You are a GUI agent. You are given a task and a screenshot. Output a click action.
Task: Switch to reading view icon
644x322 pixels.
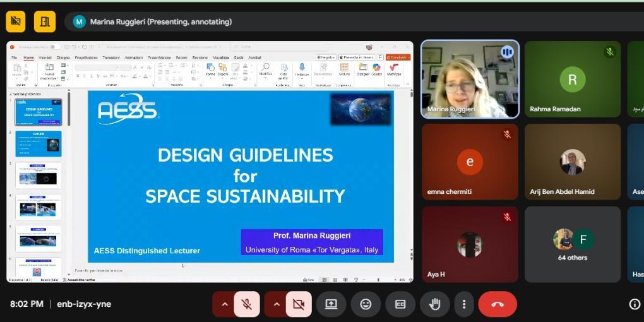pos(346,280)
